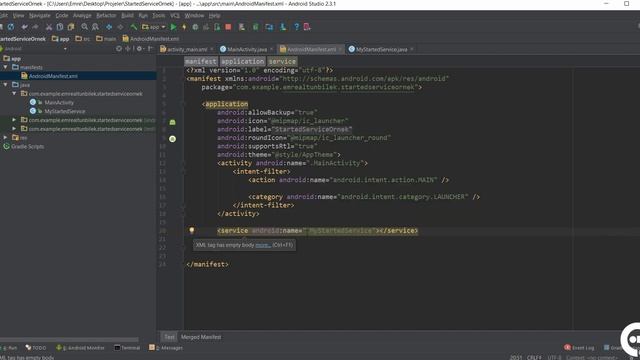Select the Text bottom editor tab
The height and width of the screenshot is (360, 640).
pyautogui.click(x=169, y=337)
